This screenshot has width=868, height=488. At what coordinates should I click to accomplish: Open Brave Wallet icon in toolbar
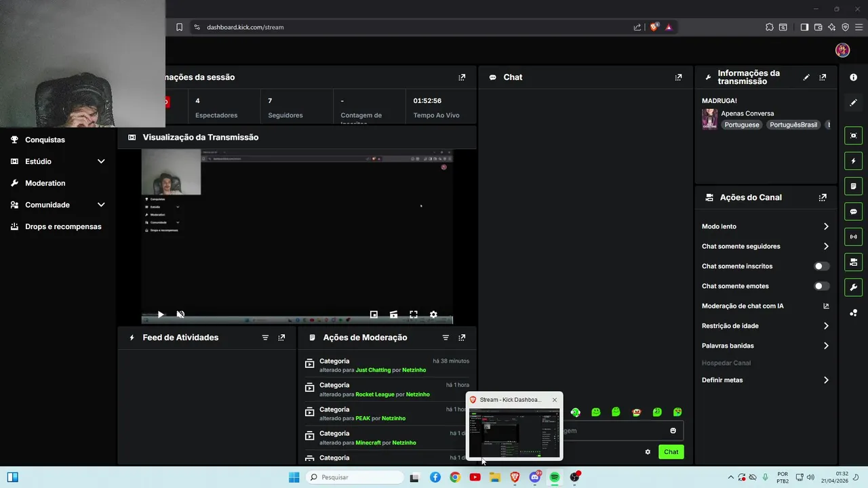click(x=818, y=27)
